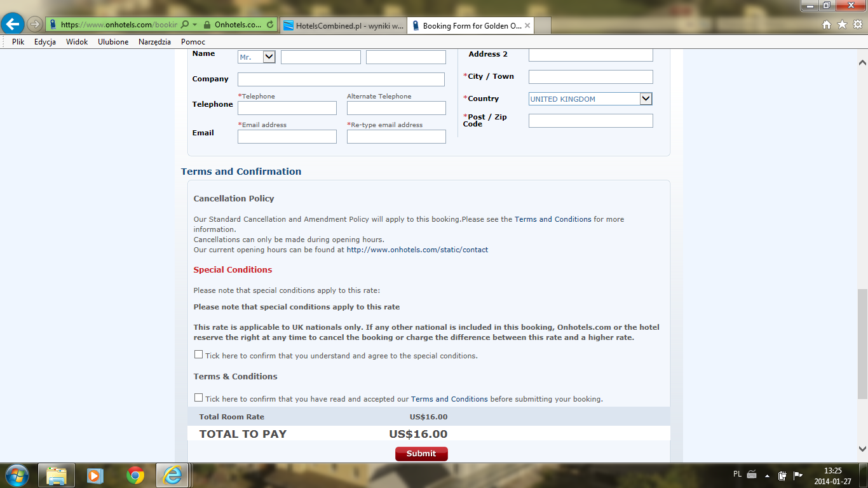This screenshot has width=868, height=488.
Task: Open the Pomoc menu
Action: [193, 42]
